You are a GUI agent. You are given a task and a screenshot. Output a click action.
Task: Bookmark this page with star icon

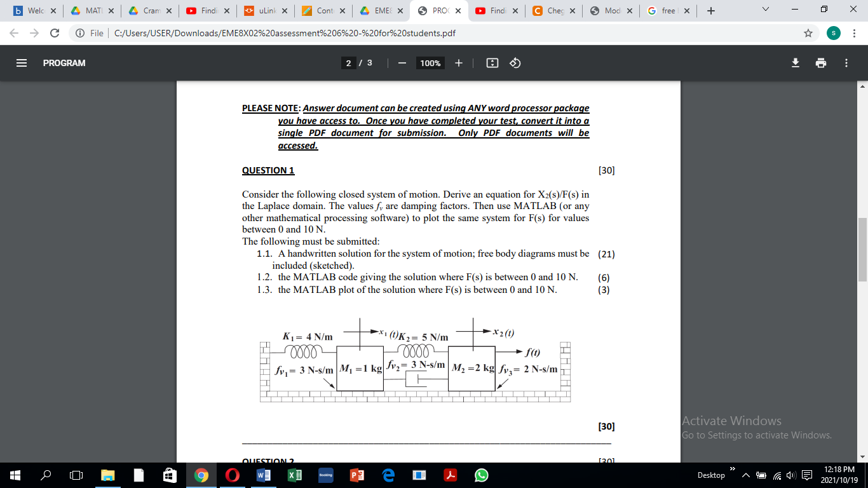tap(808, 33)
